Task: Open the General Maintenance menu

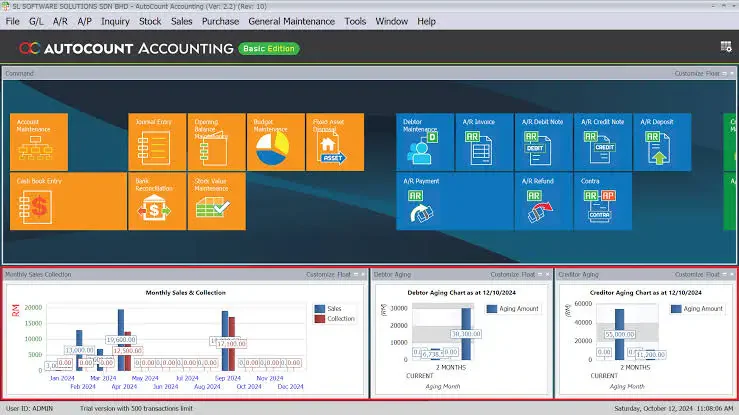Action: tap(291, 21)
